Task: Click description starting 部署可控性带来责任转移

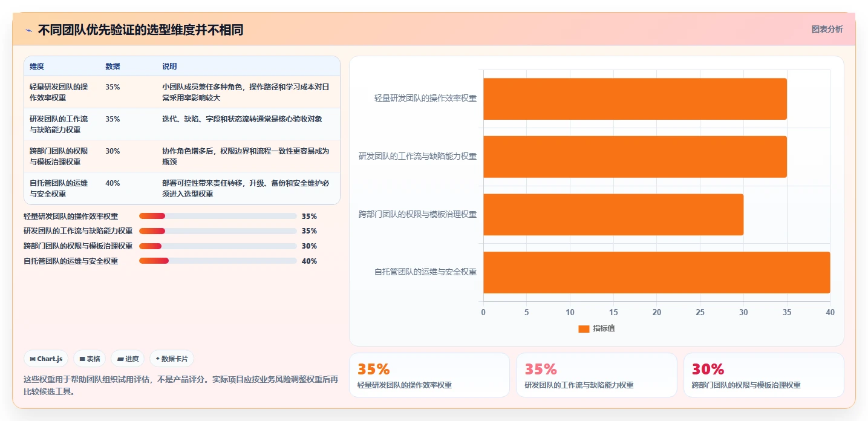Action: coord(246,188)
